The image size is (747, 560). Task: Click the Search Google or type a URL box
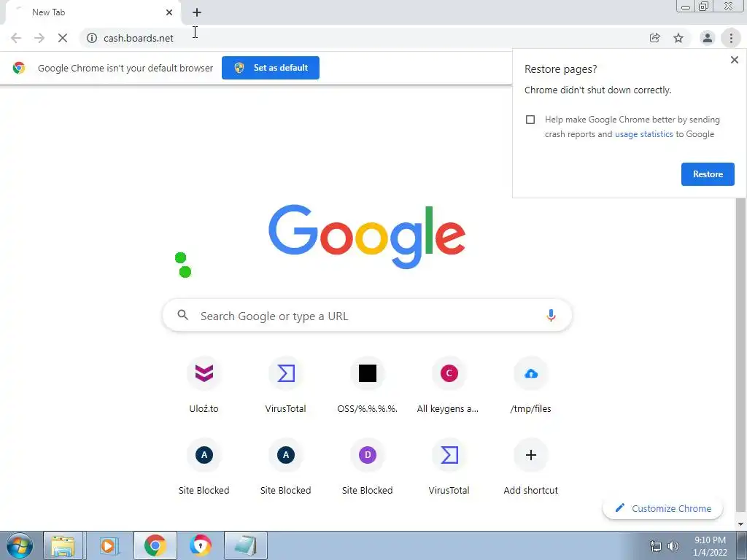[x=367, y=315]
